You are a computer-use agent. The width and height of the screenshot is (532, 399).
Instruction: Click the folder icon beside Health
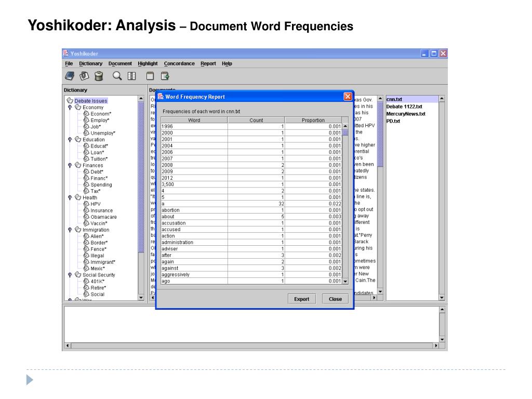tap(78, 197)
